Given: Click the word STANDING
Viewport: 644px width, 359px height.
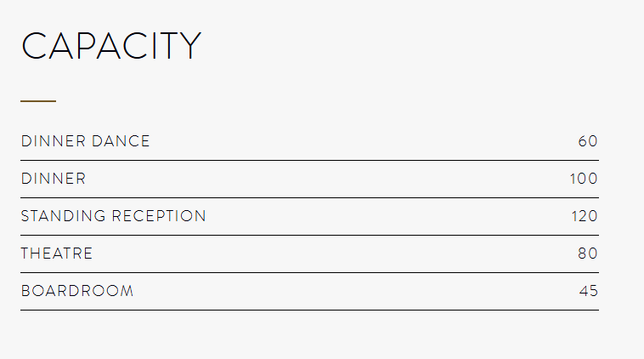Looking at the screenshot, I should 63,216.
